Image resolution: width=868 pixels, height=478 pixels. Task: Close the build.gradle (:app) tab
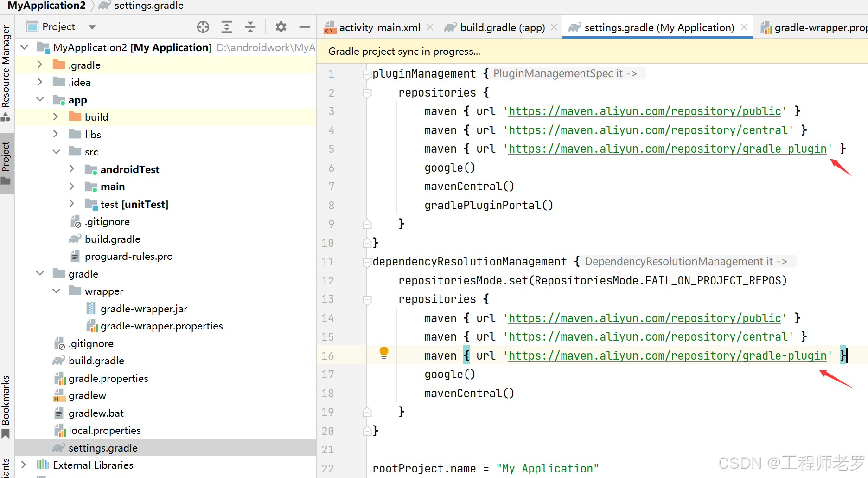pyautogui.click(x=554, y=27)
